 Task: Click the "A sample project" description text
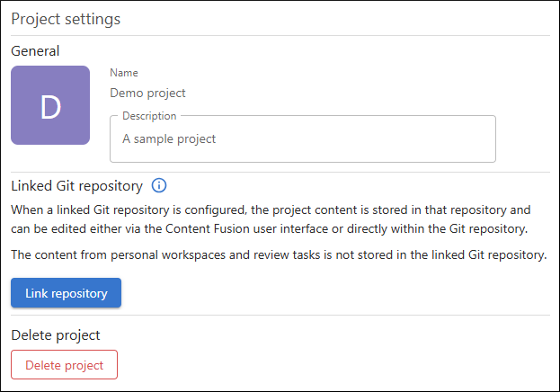pyautogui.click(x=169, y=138)
